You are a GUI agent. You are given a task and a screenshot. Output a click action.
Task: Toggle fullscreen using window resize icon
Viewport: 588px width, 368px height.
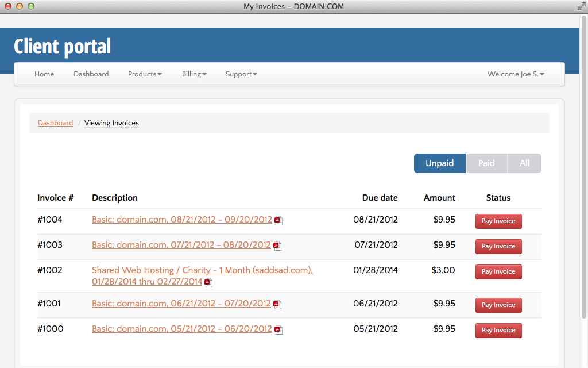[581, 6]
